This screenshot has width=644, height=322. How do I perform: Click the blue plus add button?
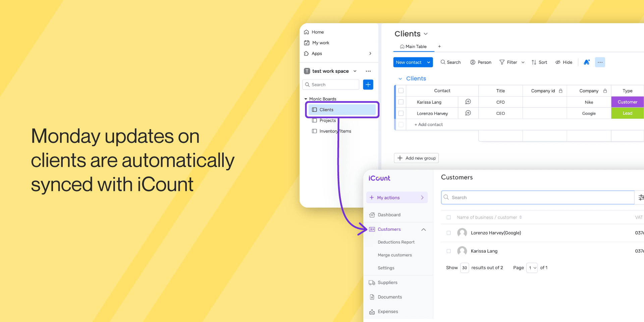coord(368,85)
